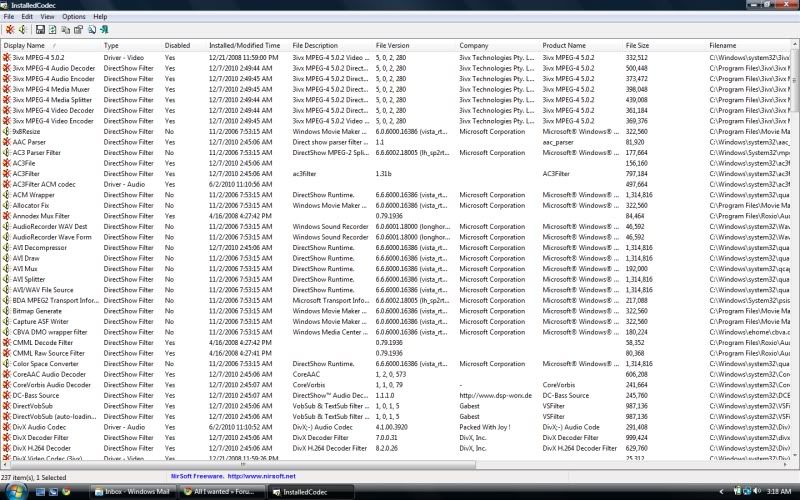Click the Find magnifier toolbar icon
800x500 pixels.
tap(92, 30)
